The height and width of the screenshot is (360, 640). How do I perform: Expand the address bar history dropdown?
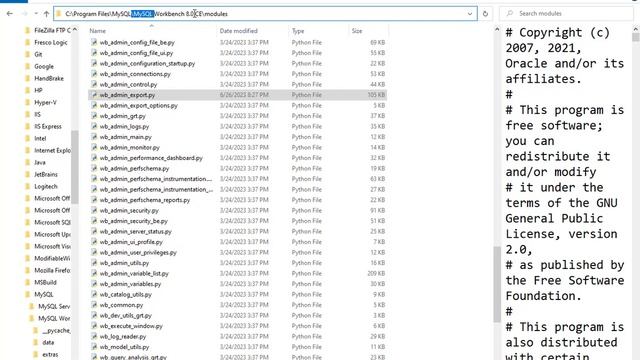[x=470, y=13]
